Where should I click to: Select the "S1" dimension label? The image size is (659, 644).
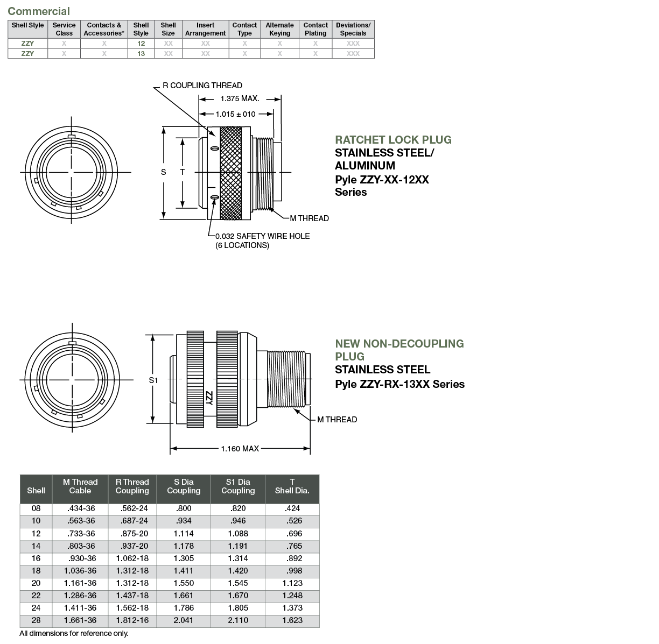[153, 380]
